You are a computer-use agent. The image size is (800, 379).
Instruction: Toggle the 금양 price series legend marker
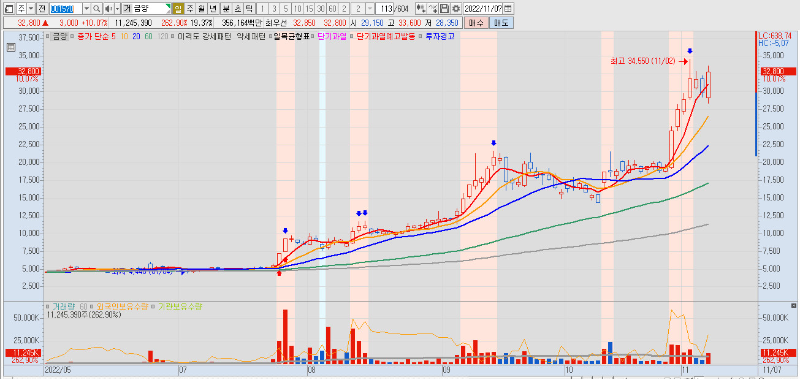click(47, 37)
